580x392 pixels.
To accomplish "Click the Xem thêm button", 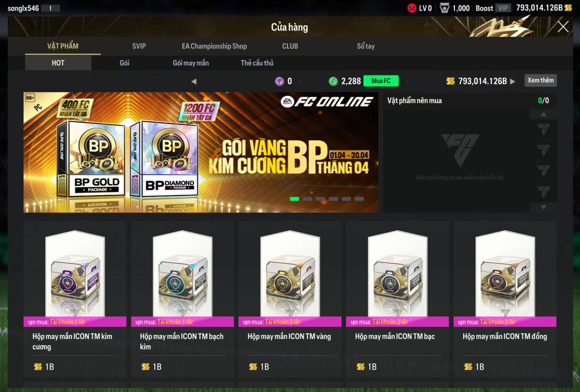I will click(x=540, y=81).
